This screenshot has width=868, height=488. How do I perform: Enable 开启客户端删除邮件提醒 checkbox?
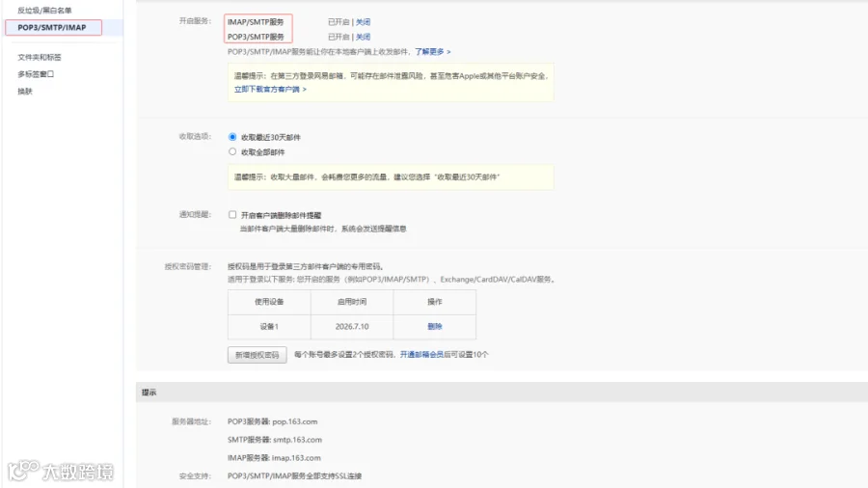click(232, 215)
